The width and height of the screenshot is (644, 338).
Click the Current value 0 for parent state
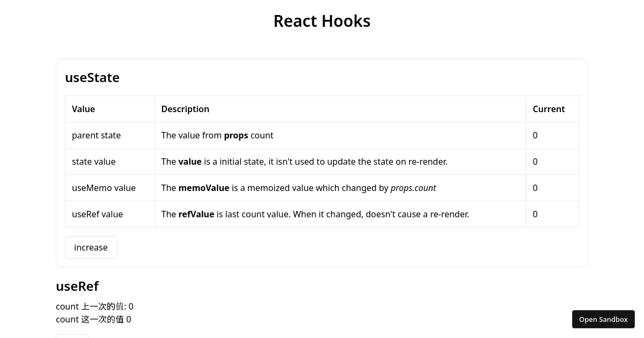(x=535, y=135)
